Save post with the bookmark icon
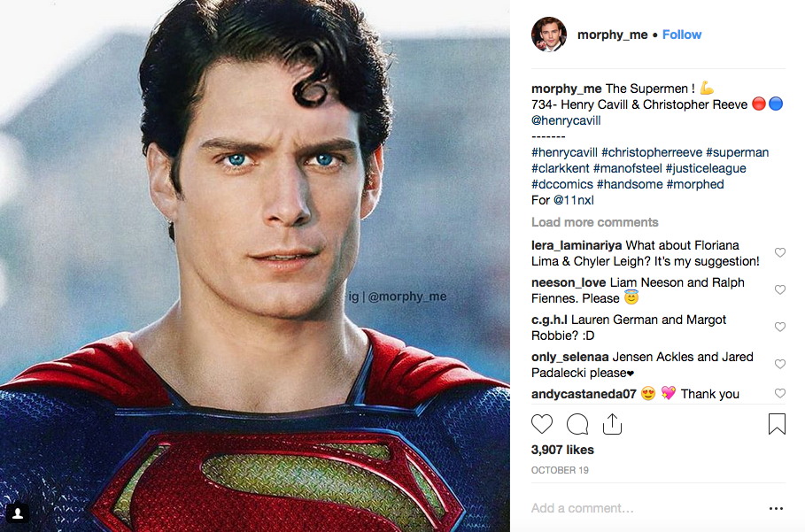The height and width of the screenshot is (532, 805). [x=777, y=424]
